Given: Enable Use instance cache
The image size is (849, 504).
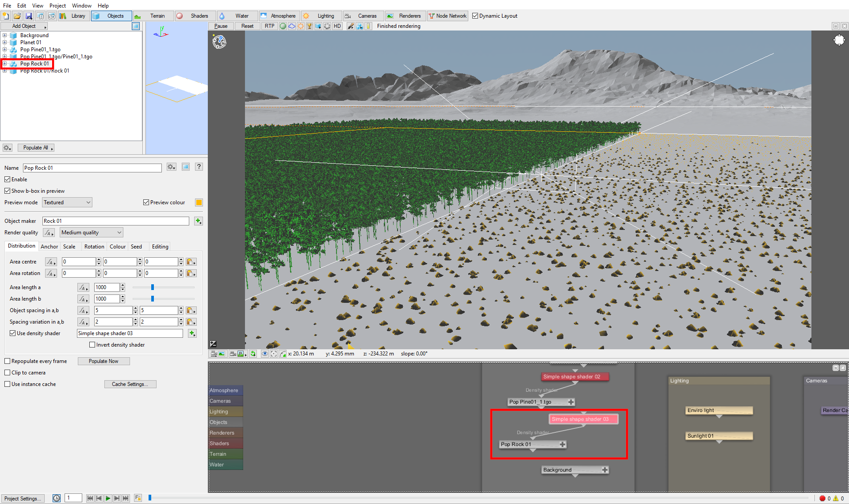Looking at the screenshot, I should click(7, 384).
